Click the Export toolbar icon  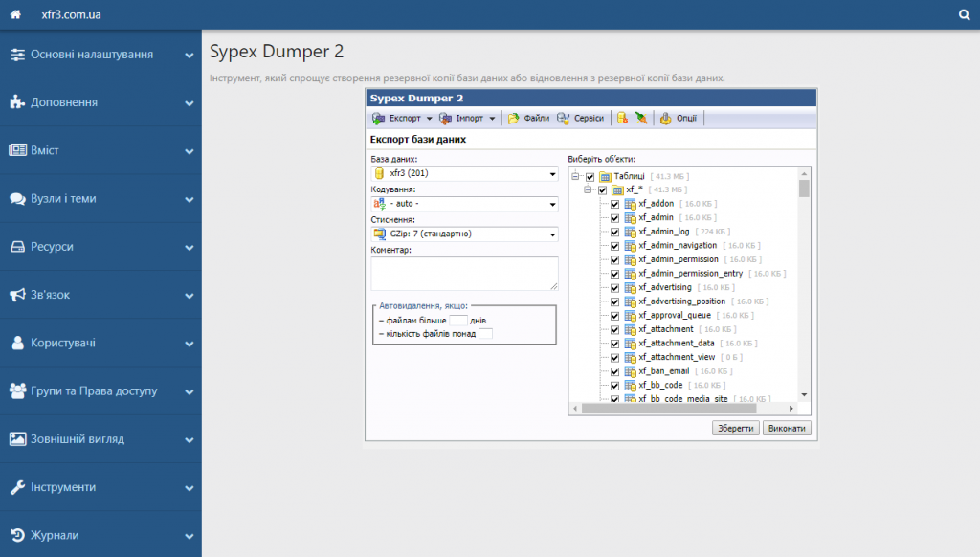point(379,119)
